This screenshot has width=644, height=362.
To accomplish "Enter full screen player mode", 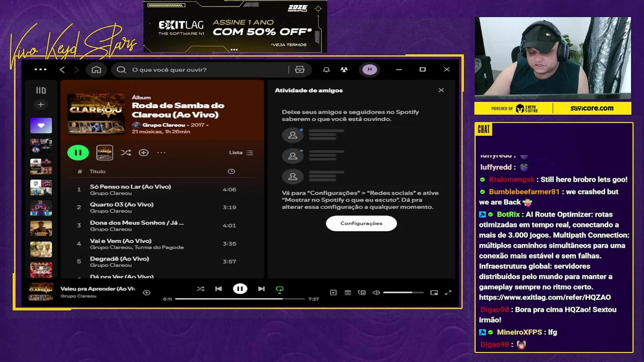I will [x=448, y=293].
